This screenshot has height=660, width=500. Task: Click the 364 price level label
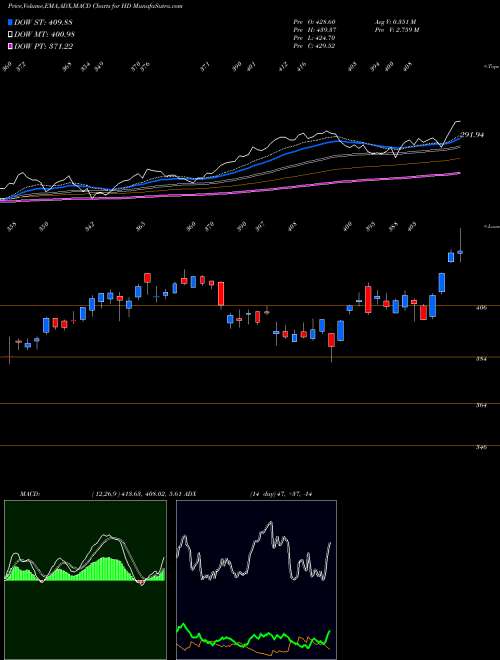482,405
